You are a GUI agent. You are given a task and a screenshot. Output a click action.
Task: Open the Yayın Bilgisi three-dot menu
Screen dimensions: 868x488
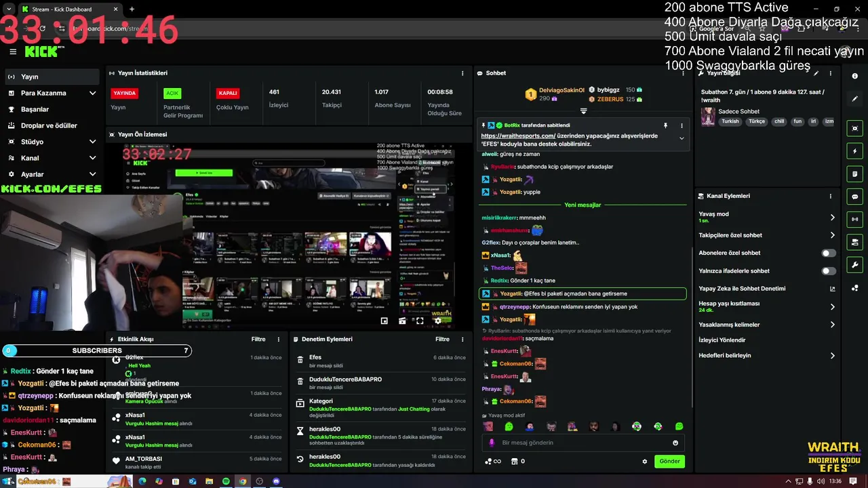(830, 73)
